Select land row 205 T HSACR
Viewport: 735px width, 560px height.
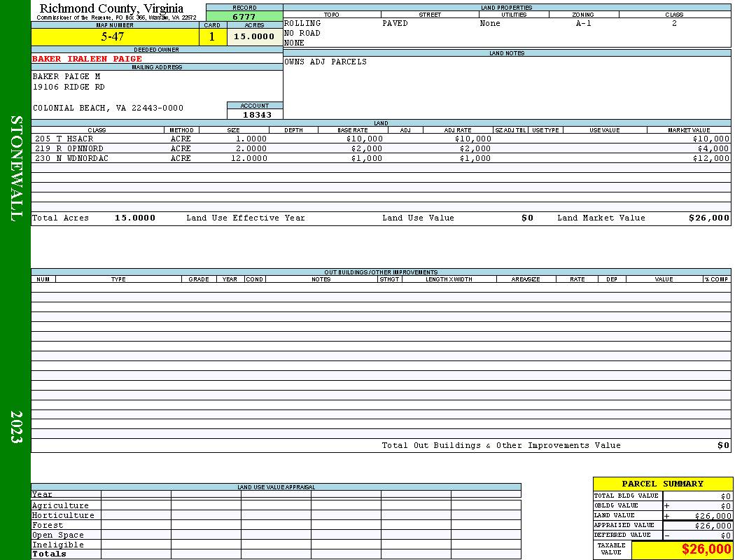(x=381, y=139)
